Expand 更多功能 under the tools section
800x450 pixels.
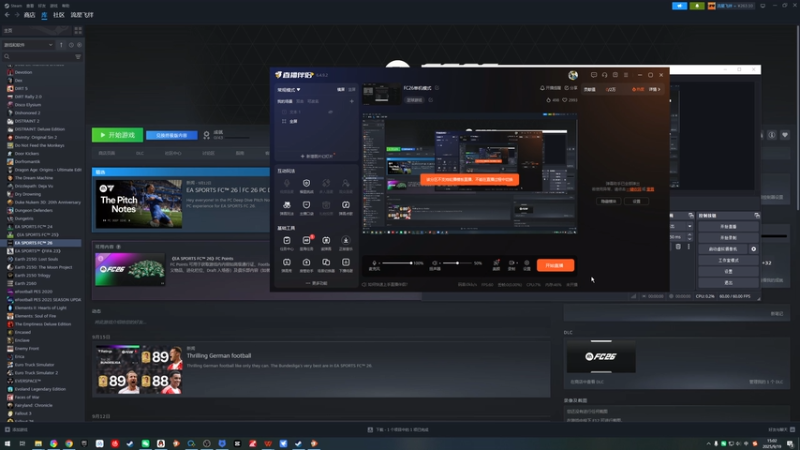tap(316, 283)
